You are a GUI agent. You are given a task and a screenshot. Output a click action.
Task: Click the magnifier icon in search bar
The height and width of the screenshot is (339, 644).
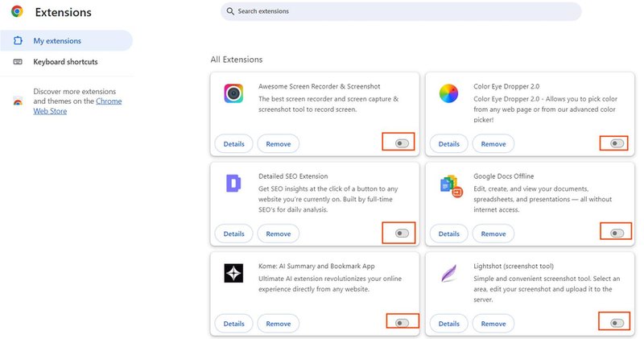230,11
